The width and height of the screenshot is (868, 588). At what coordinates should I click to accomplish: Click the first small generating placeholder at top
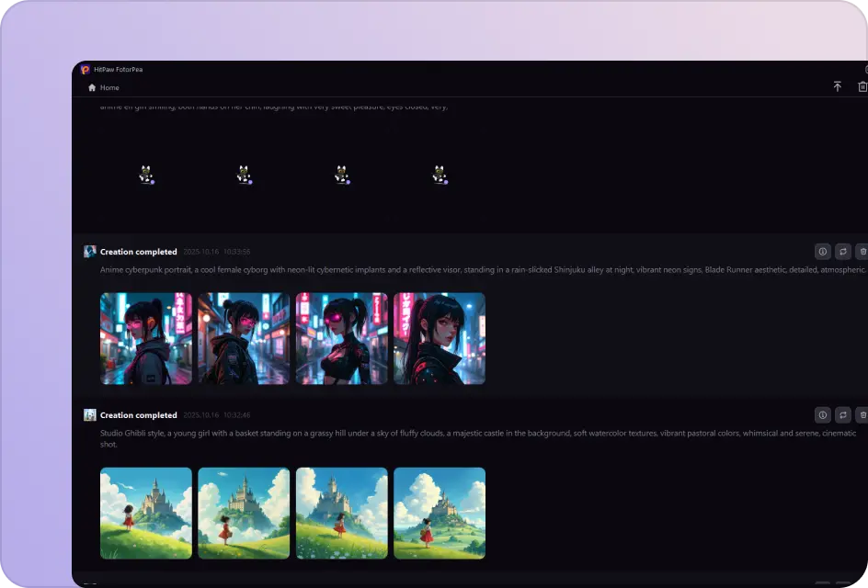click(145, 174)
